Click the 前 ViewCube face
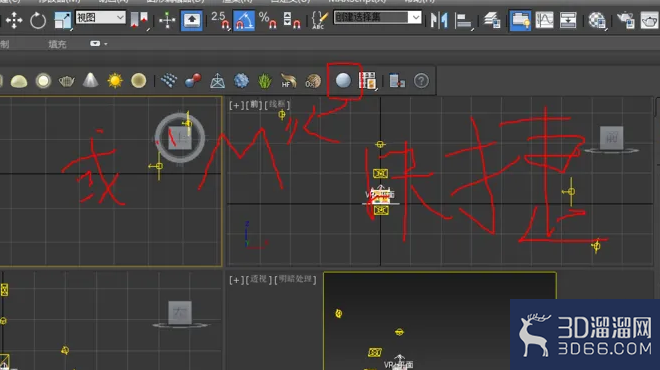660x370 pixels. click(x=611, y=137)
